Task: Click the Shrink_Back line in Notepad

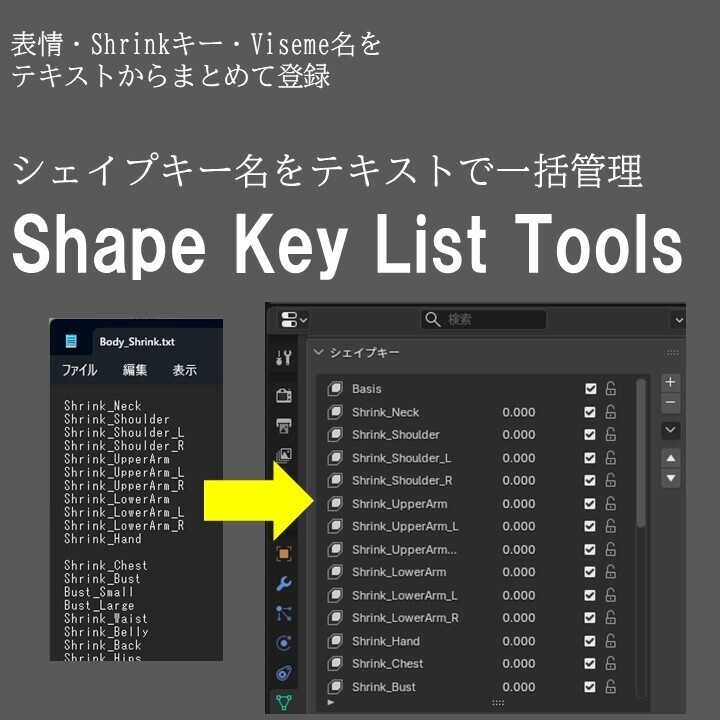Action: (x=102, y=645)
